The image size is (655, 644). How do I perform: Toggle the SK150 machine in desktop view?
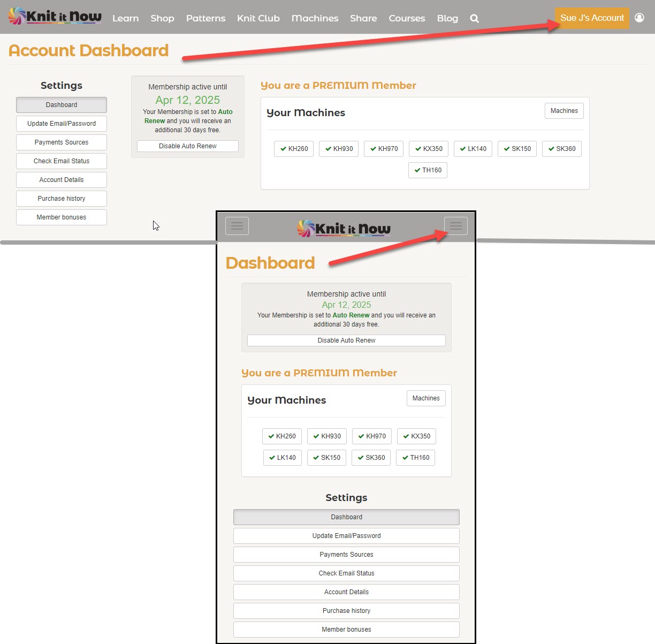[x=517, y=149]
